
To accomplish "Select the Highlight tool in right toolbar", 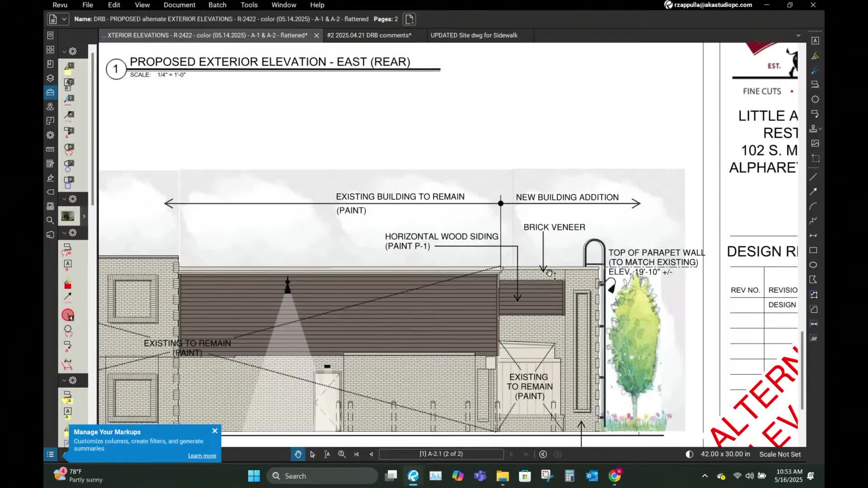I will [x=815, y=56].
